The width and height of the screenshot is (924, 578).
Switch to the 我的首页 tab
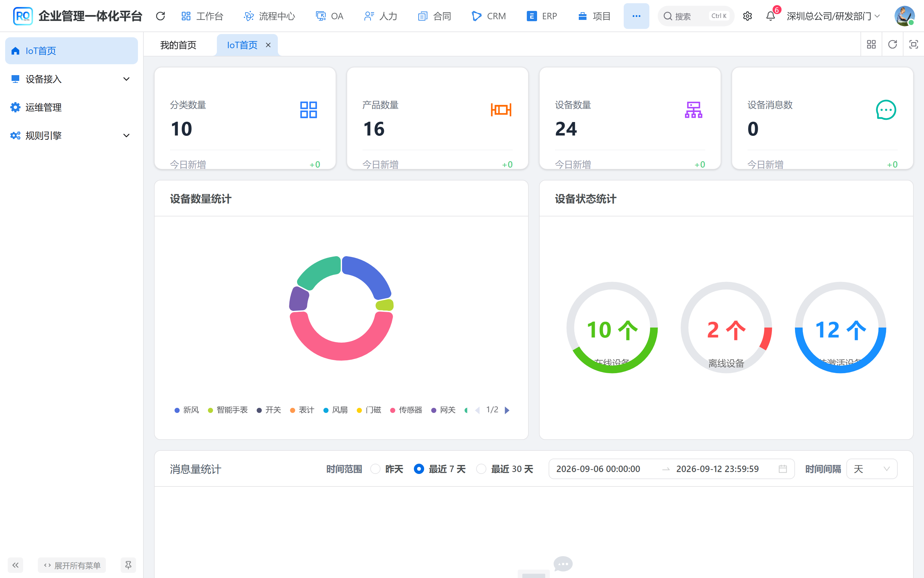point(178,45)
